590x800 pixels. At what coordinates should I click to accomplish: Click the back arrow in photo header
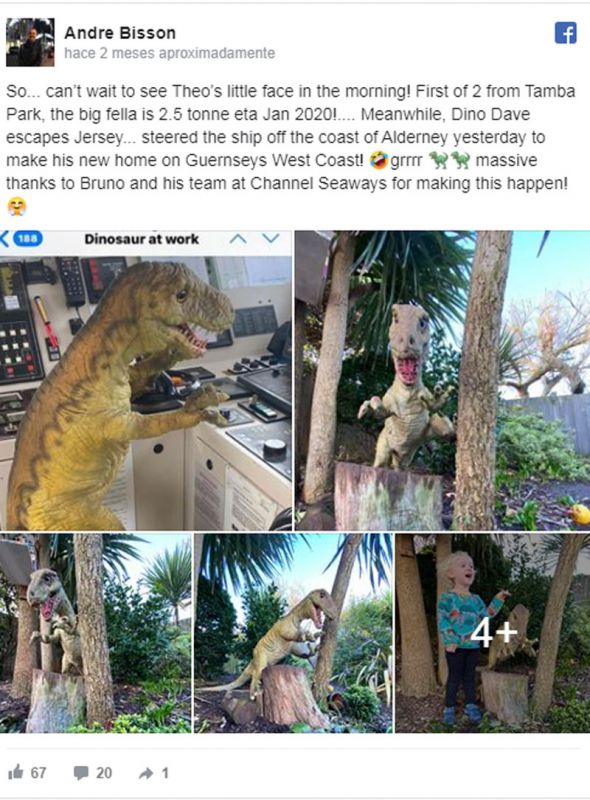pos(5,239)
